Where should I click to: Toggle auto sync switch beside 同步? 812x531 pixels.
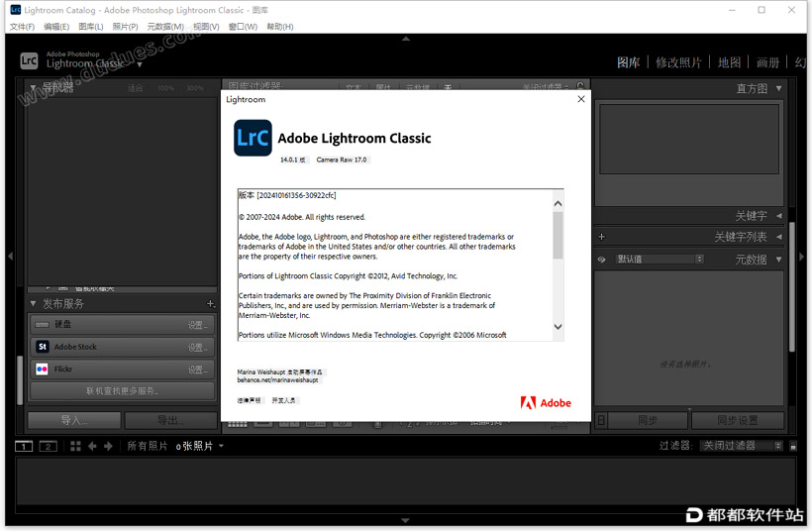click(601, 420)
